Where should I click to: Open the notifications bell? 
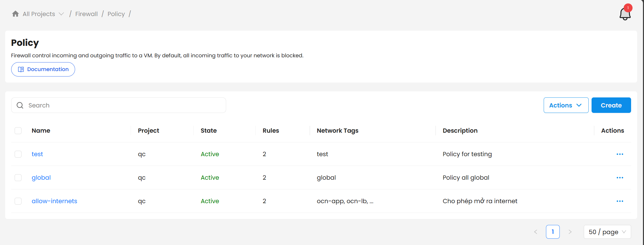[x=625, y=14]
